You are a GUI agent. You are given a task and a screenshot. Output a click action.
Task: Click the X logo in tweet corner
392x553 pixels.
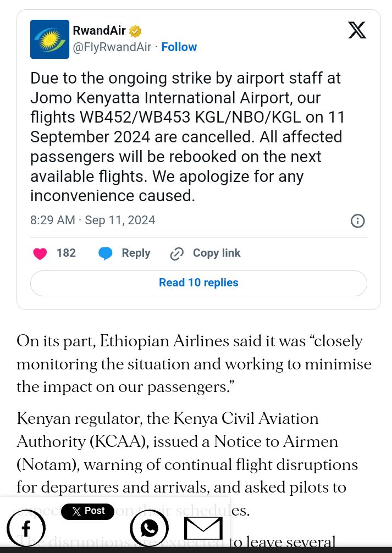point(357,30)
